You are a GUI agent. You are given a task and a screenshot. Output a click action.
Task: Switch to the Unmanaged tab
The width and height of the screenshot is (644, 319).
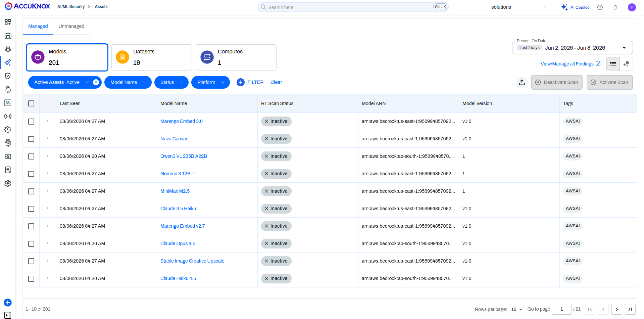coord(71,26)
